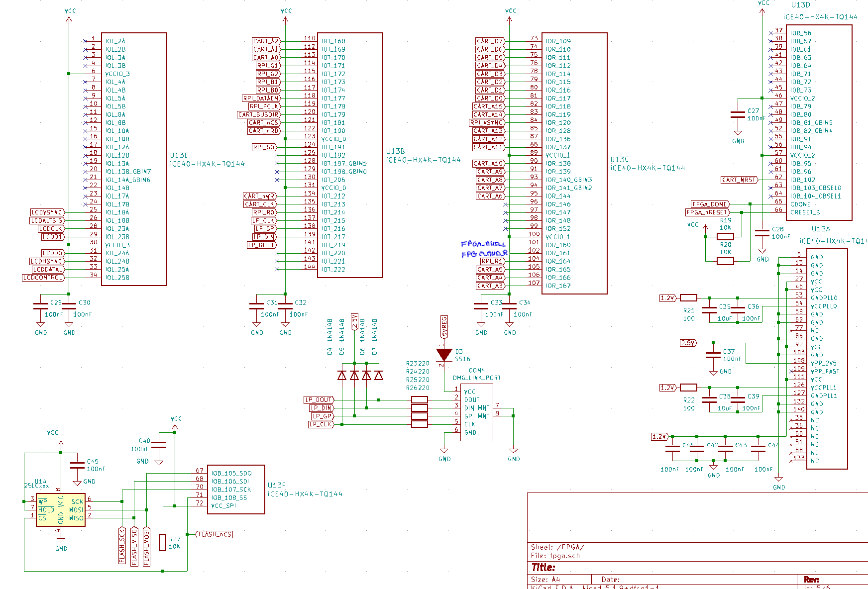Click the handwritten FPGA_AUD_L annotation

[x=483, y=244]
